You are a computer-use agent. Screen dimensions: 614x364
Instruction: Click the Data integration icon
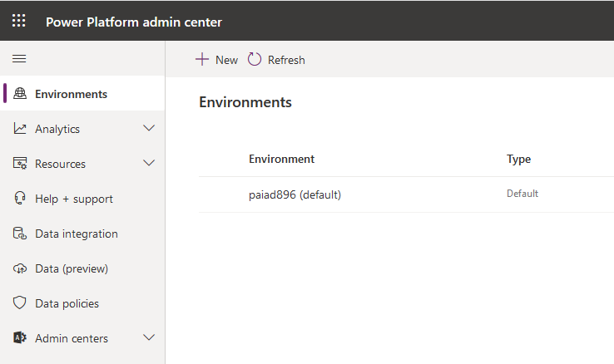(x=21, y=234)
